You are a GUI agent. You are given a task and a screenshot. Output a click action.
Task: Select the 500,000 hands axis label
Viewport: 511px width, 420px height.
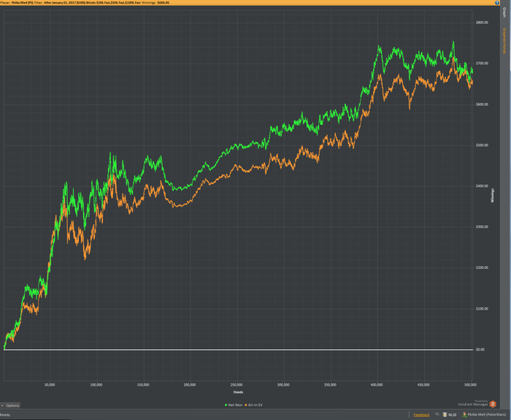(470, 385)
